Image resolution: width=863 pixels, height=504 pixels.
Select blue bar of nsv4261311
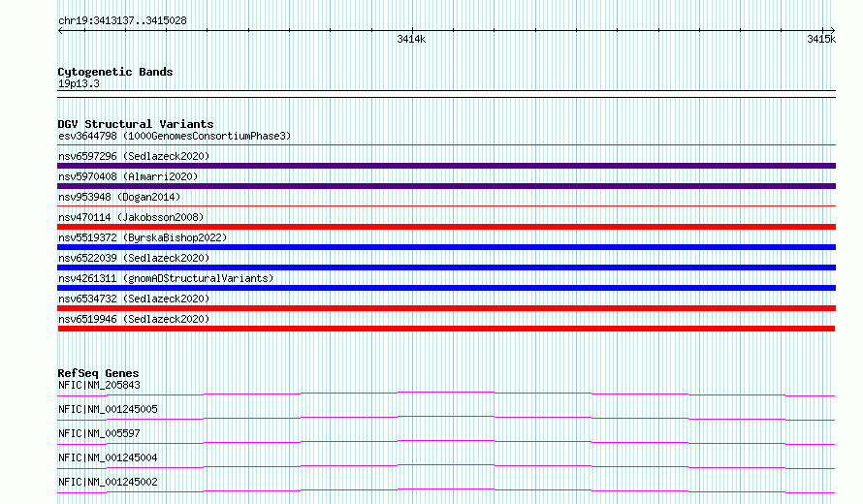pos(446,288)
